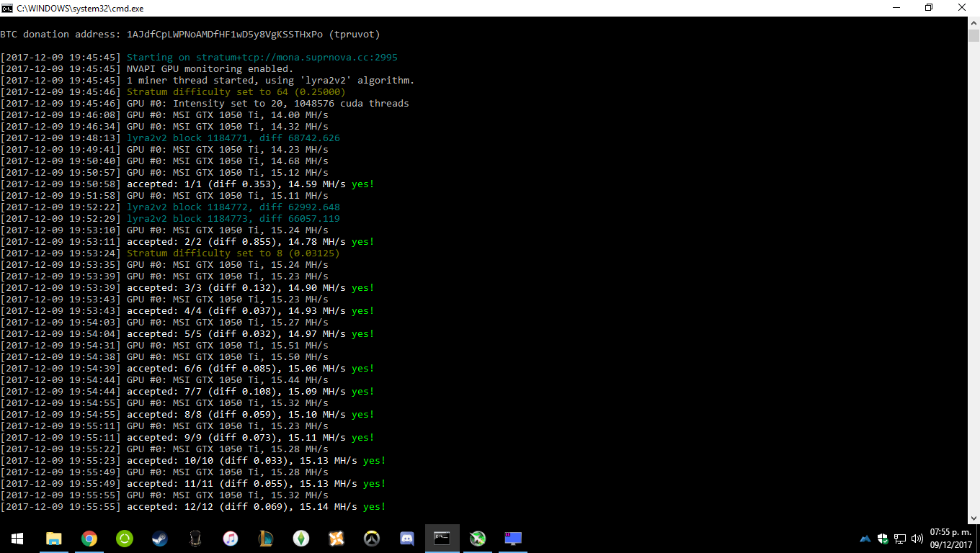Click the blue mountain tray icon
Viewport: 980px width, 553px height.
[865, 539]
